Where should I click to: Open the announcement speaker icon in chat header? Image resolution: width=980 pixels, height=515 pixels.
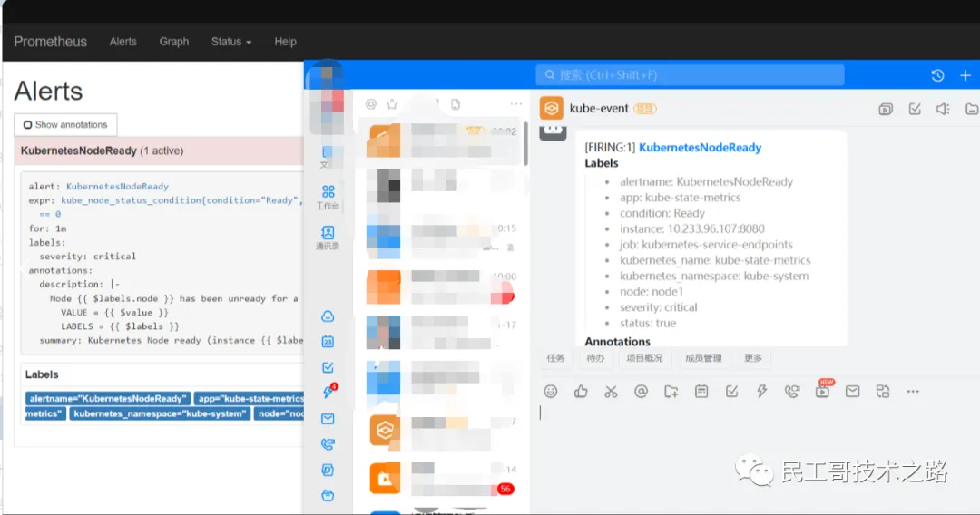(943, 109)
